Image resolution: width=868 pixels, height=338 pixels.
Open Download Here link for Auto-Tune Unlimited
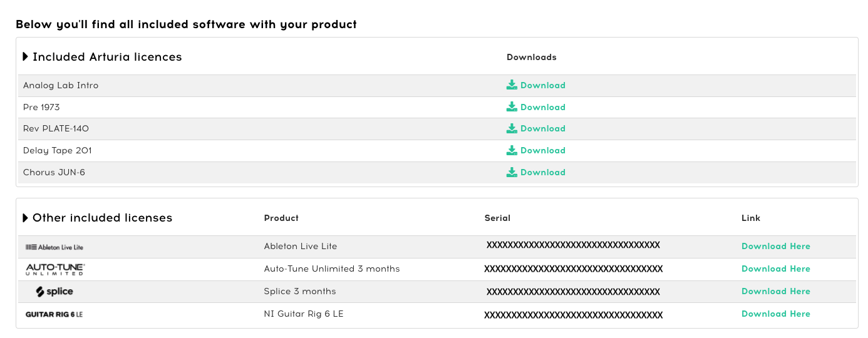pos(776,269)
